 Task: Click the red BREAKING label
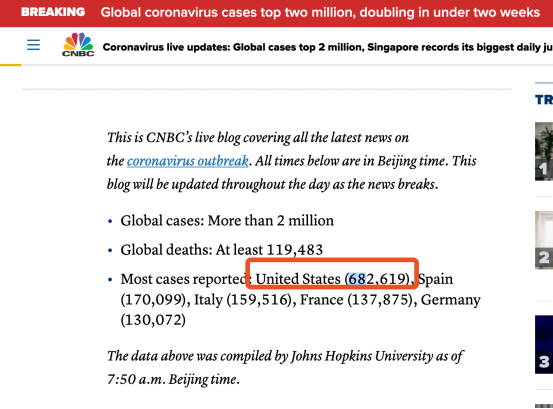(53, 12)
